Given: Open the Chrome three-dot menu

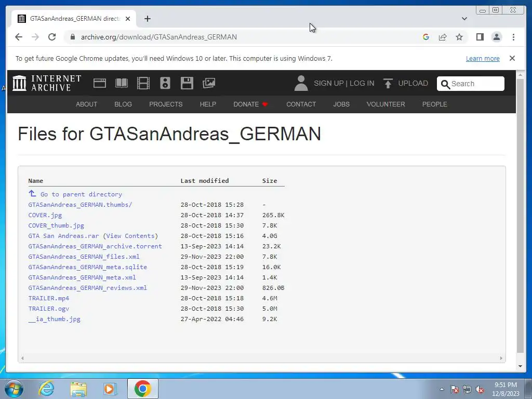Looking at the screenshot, I should (513, 37).
